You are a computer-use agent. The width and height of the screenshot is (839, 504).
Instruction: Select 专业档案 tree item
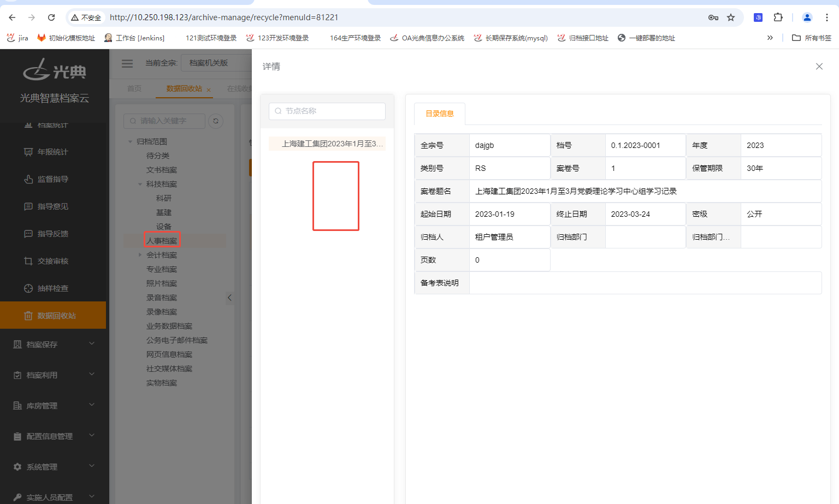click(162, 269)
